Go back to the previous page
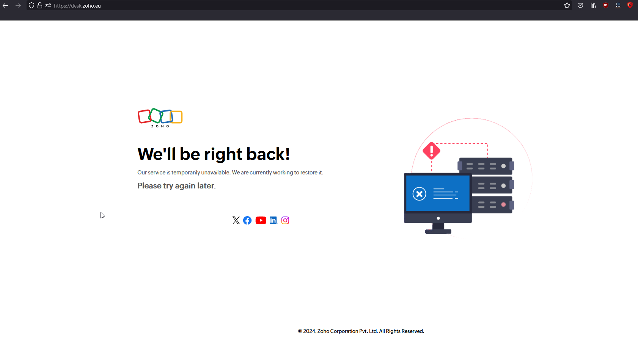Image resolution: width=638 pixels, height=364 pixels. pyautogui.click(x=5, y=6)
